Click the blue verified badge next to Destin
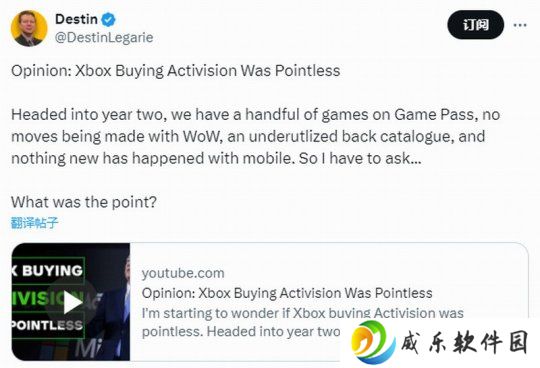Screen dimensions: 540x368 click(x=108, y=19)
